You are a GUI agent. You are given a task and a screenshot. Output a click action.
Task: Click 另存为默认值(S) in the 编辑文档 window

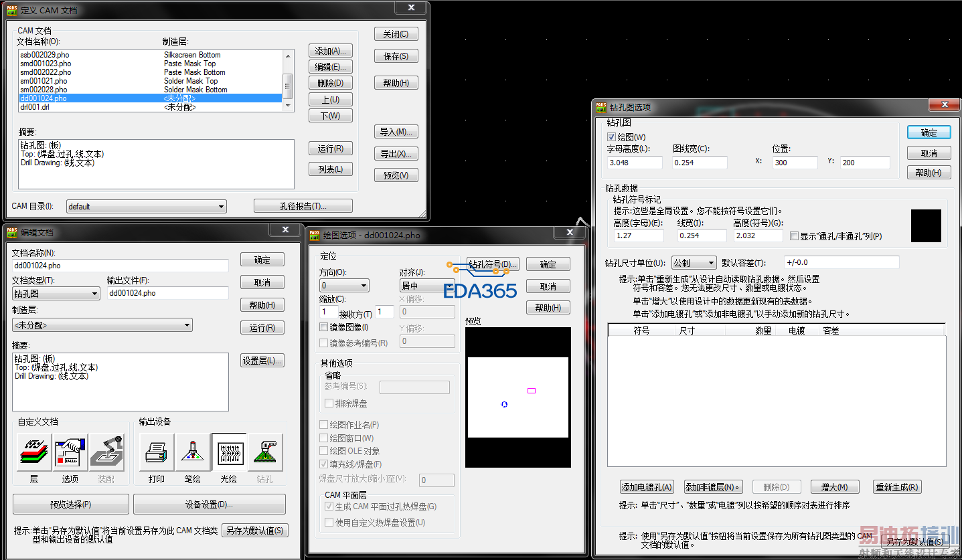254,531
